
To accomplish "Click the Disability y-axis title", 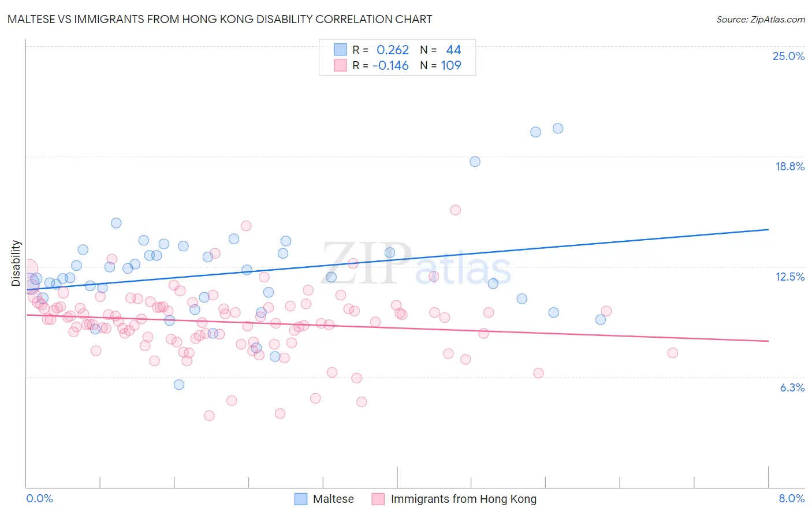I will [16, 263].
